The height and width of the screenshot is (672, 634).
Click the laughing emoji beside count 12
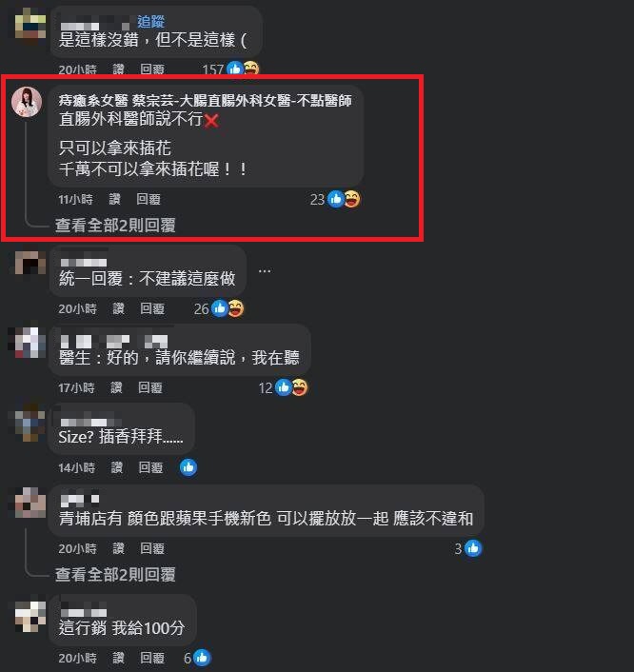pos(300,387)
